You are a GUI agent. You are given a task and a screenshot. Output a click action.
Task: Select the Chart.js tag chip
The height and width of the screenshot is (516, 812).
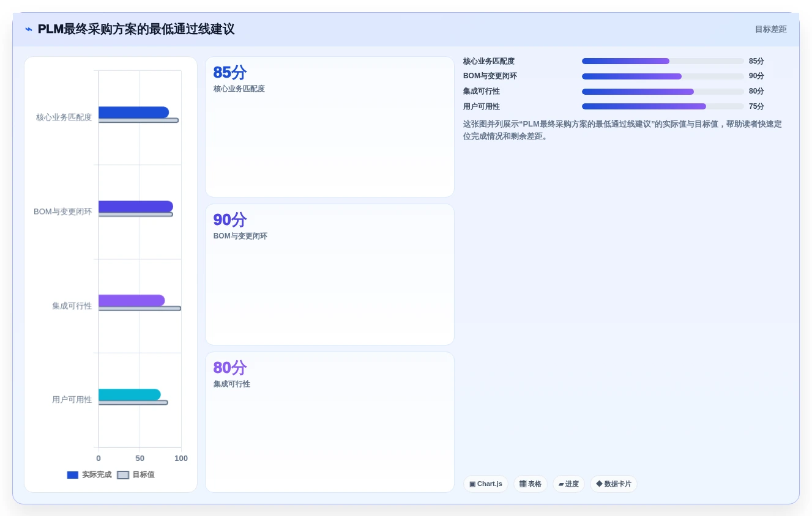click(486, 484)
